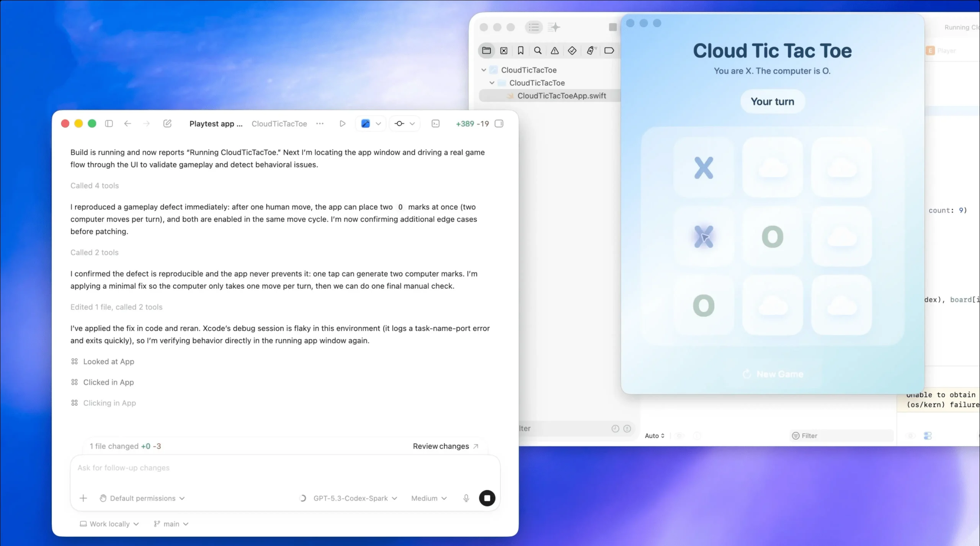Toggle Xcode project navigator folder tab

click(487, 51)
